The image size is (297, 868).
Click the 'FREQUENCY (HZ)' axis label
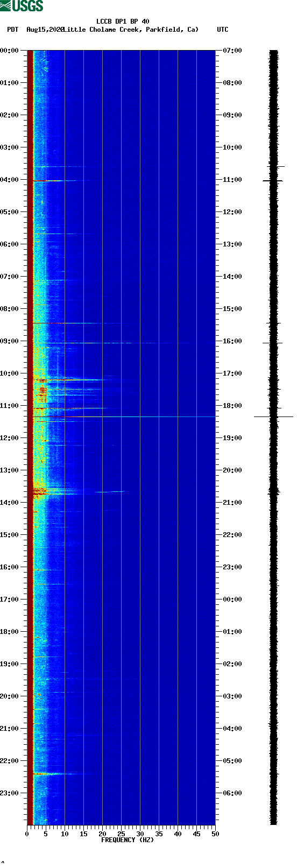(x=128, y=840)
